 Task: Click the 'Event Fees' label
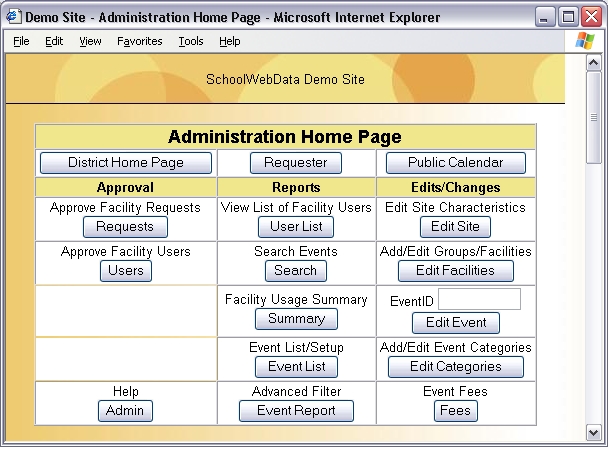(455, 392)
